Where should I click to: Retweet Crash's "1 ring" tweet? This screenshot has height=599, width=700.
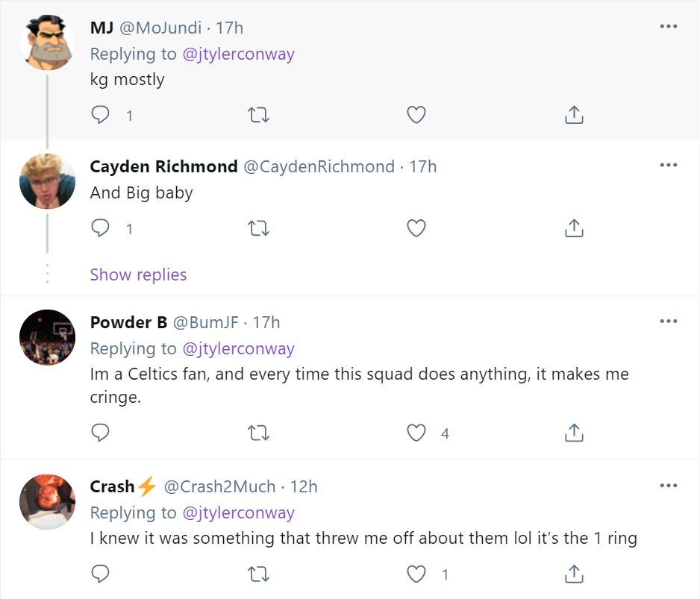click(258, 574)
